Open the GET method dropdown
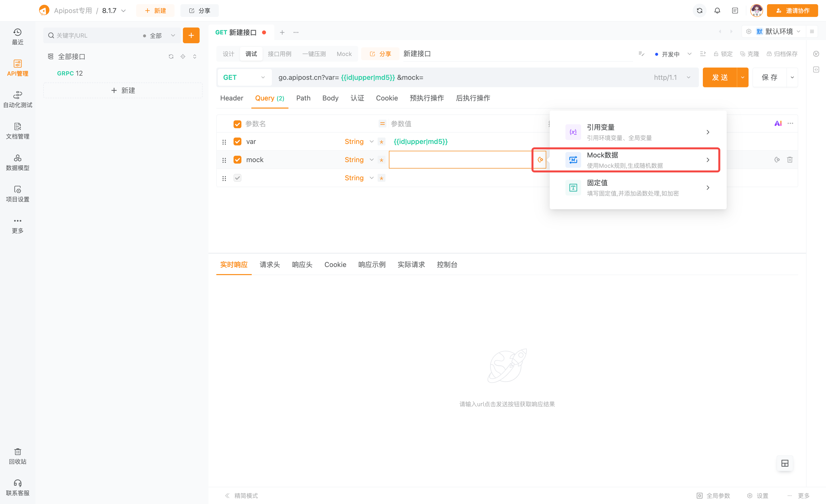 (244, 77)
